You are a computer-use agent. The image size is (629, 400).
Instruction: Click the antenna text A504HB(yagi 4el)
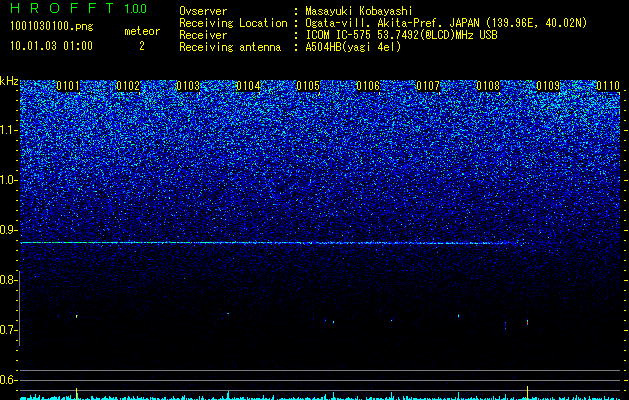pyautogui.click(x=353, y=47)
